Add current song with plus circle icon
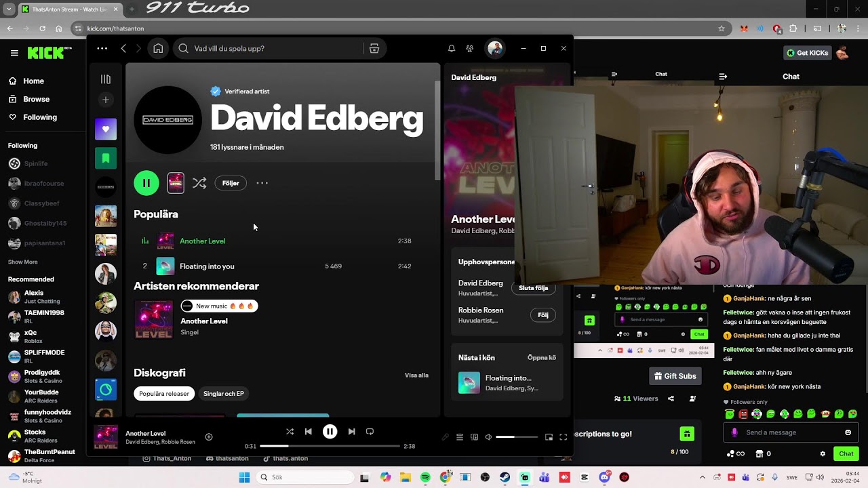The width and height of the screenshot is (868, 488). click(209, 437)
